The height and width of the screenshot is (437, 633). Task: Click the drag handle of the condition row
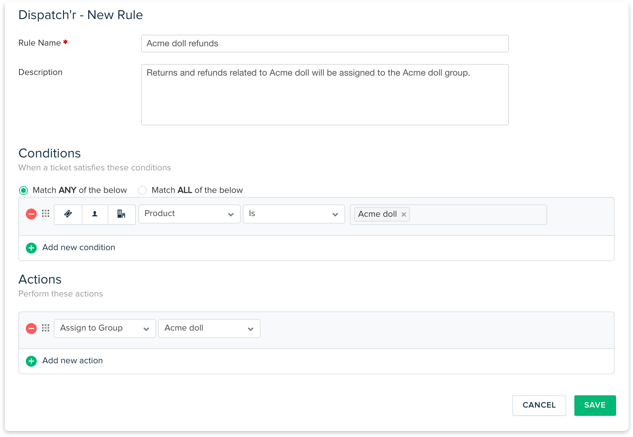45,214
